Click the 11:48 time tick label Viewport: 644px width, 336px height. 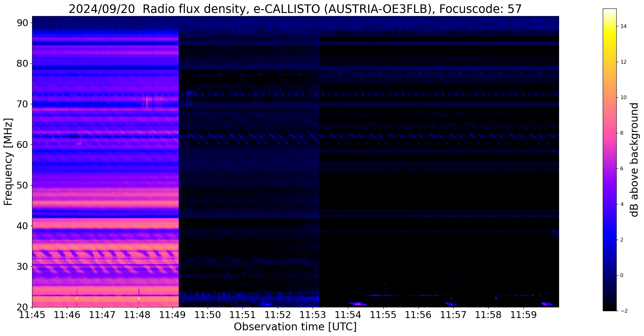[x=137, y=315]
